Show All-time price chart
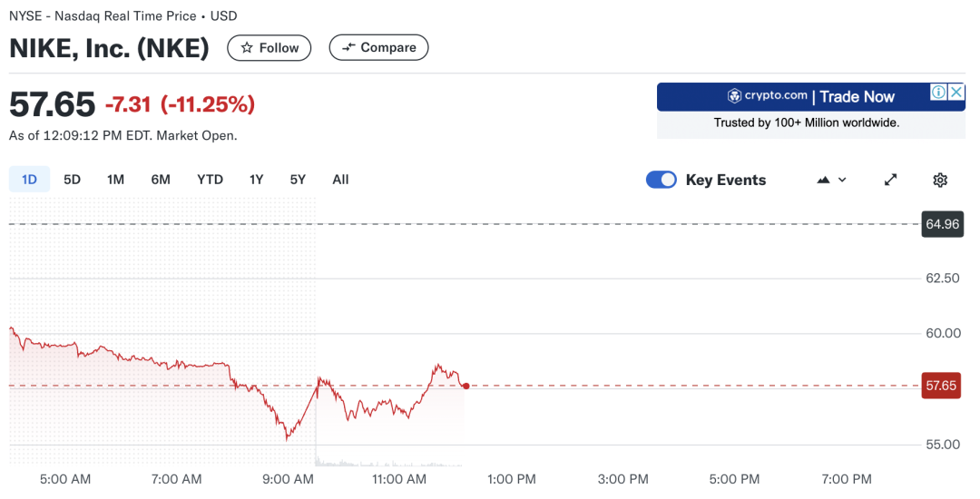This screenshot has height=499, width=980. [x=340, y=180]
